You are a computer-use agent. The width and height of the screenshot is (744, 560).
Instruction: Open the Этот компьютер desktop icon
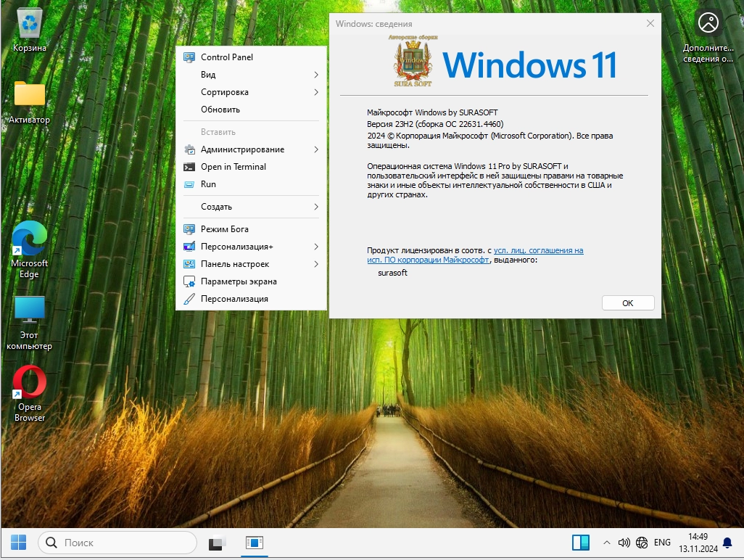[x=30, y=312]
